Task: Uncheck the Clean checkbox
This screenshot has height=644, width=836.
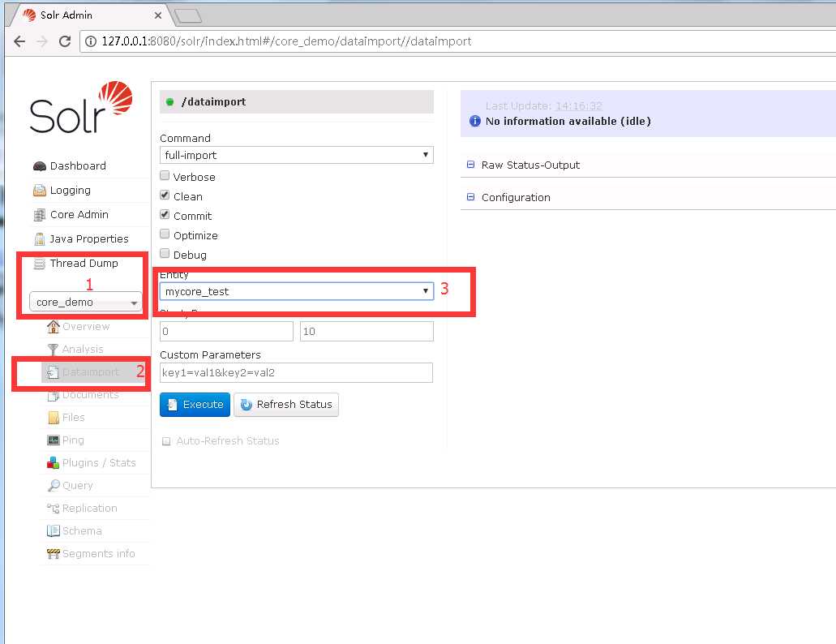Action: [165, 195]
